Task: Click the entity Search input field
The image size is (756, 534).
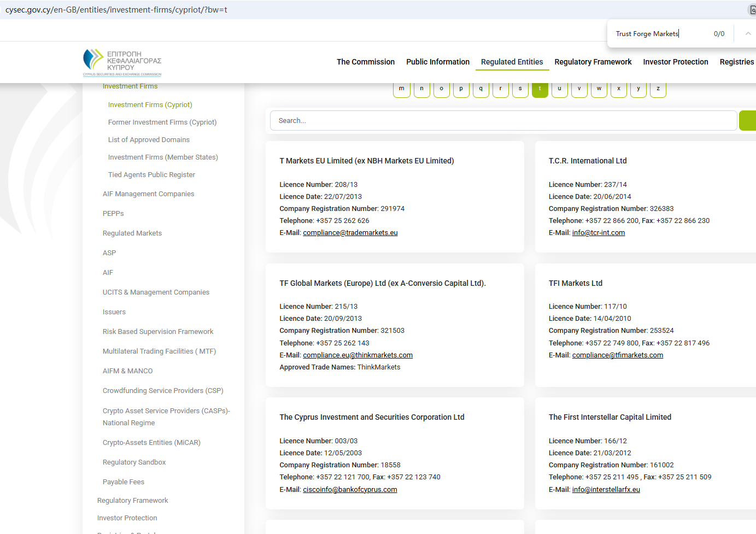Action: click(503, 121)
